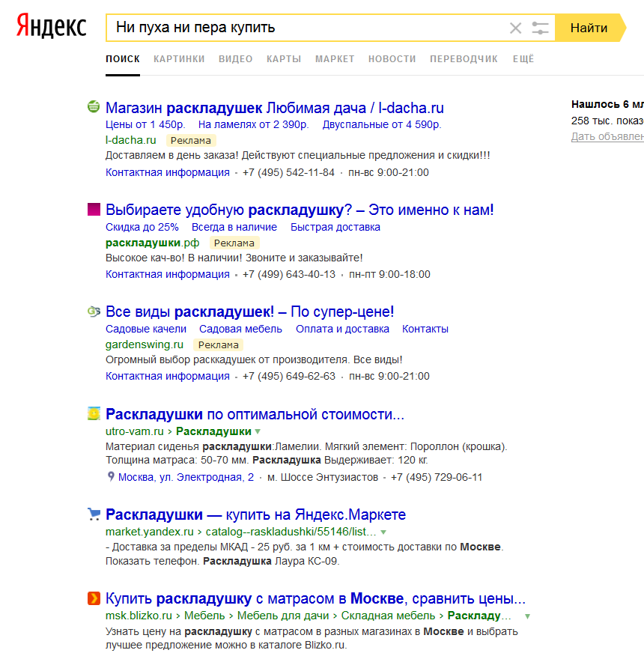Click Реклама label under l-dacha.ru
This screenshot has width=644, height=659.
[191, 140]
